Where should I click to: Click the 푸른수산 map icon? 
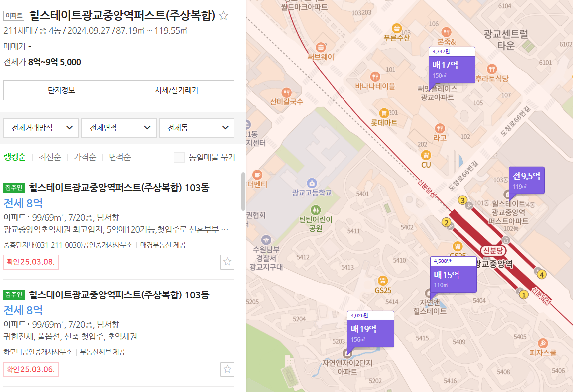tap(396, 28)
